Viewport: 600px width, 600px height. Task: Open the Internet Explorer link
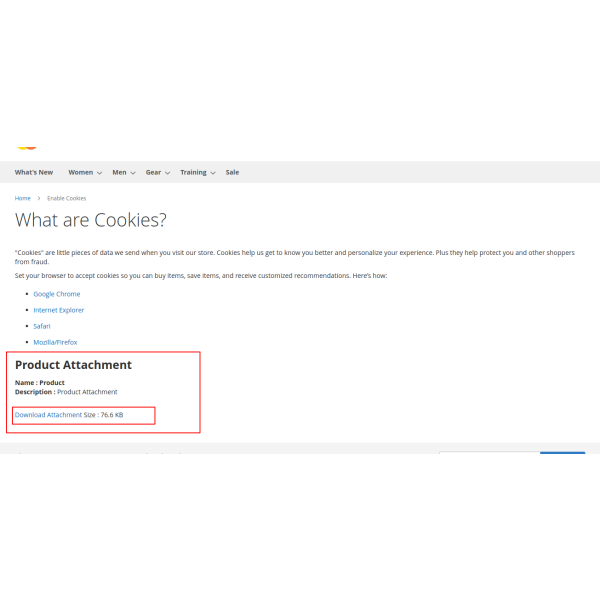(59, 310)
